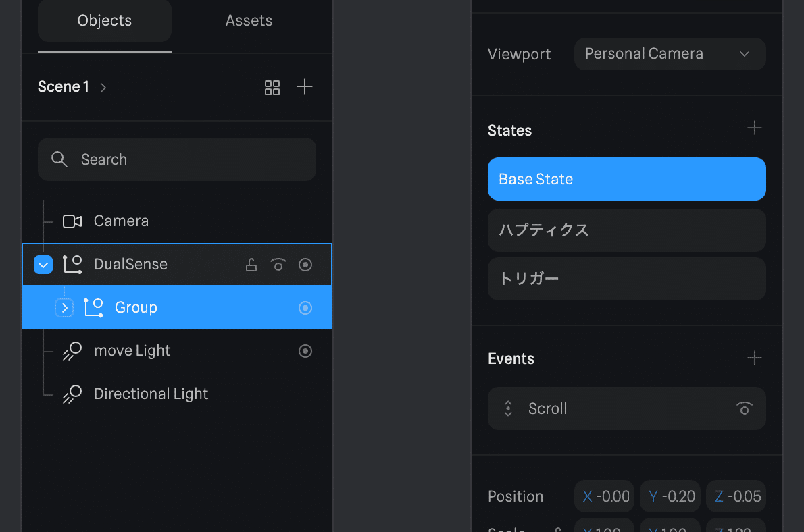
Task: Toggle visibility eye on DualSense row
Action: click(278, 265)
